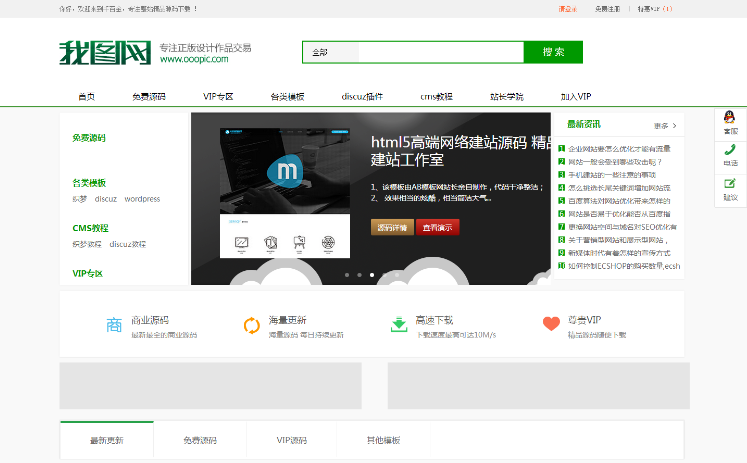The height and width of the screenshot is (463, 747).
Task: Select the 首页 navigation menu item
Action: tap(86, 97)
